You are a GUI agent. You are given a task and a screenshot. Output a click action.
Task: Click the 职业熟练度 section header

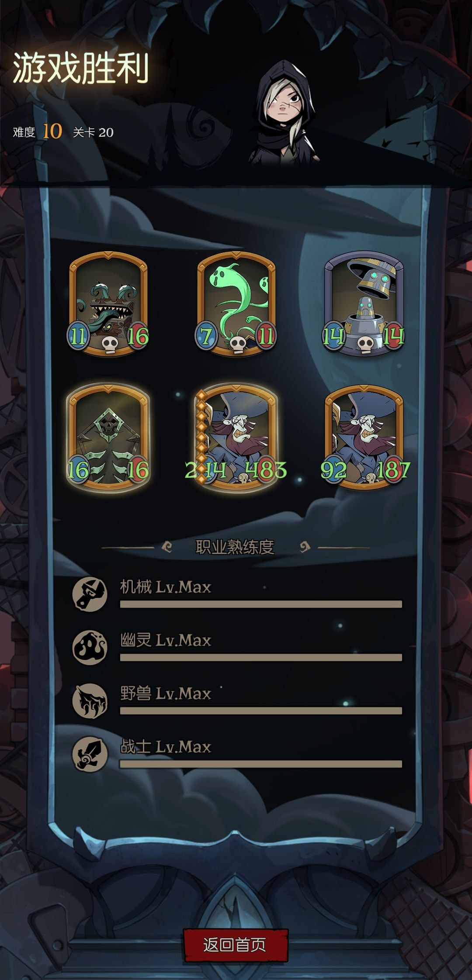(235, 547)
